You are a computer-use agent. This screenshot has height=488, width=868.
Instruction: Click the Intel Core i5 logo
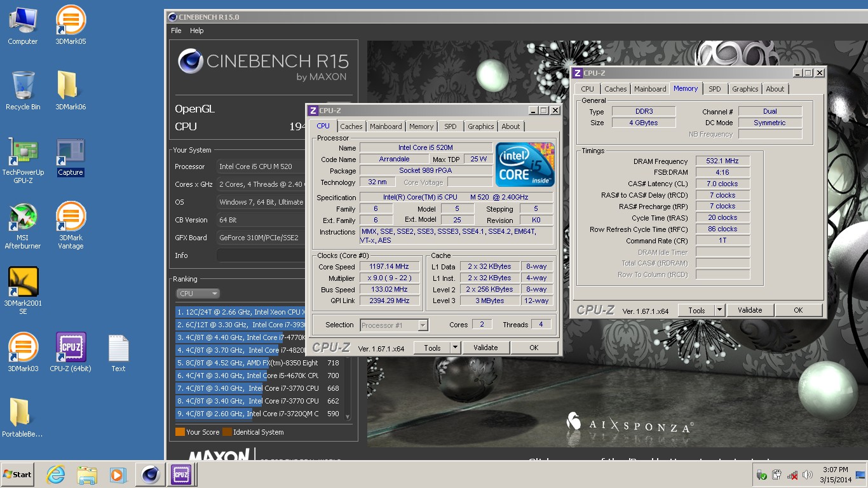[x=525, y=165]
